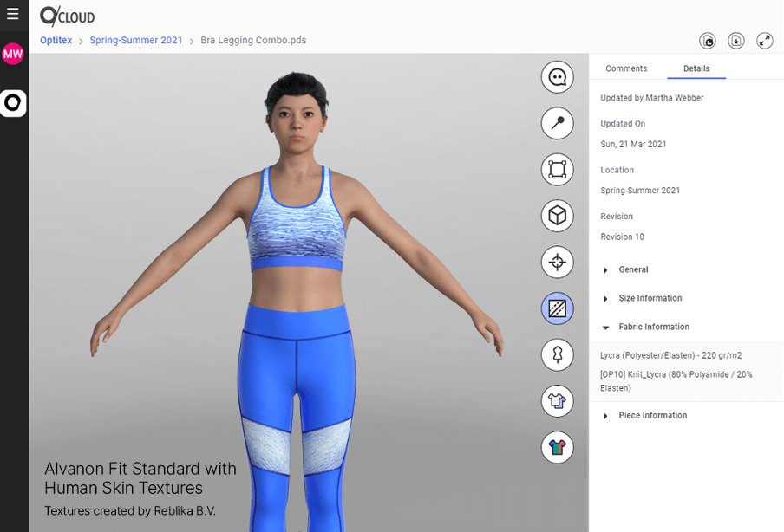Screen dimensions: 784x532
Task: Expand the Piece Information section
Action: [x=652, y=415]
